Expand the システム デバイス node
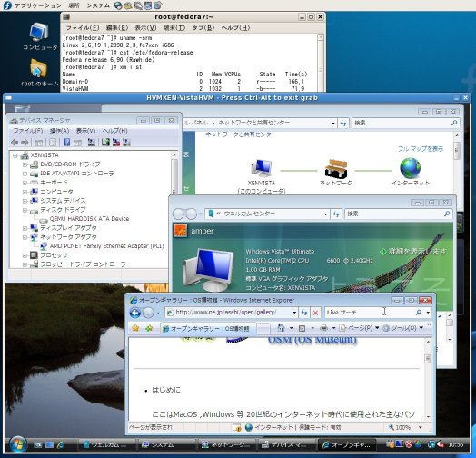The height and width of the screenshot is (458, 476). point(25,201)
